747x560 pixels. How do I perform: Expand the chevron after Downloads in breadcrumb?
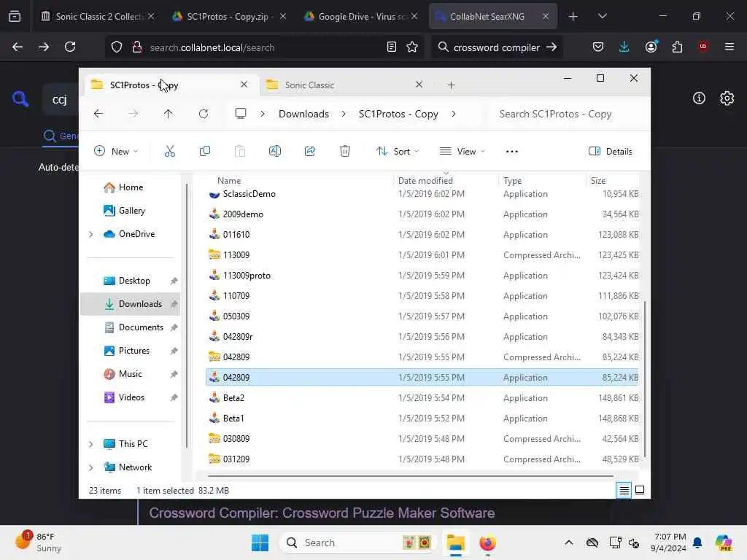coord(344,114)
